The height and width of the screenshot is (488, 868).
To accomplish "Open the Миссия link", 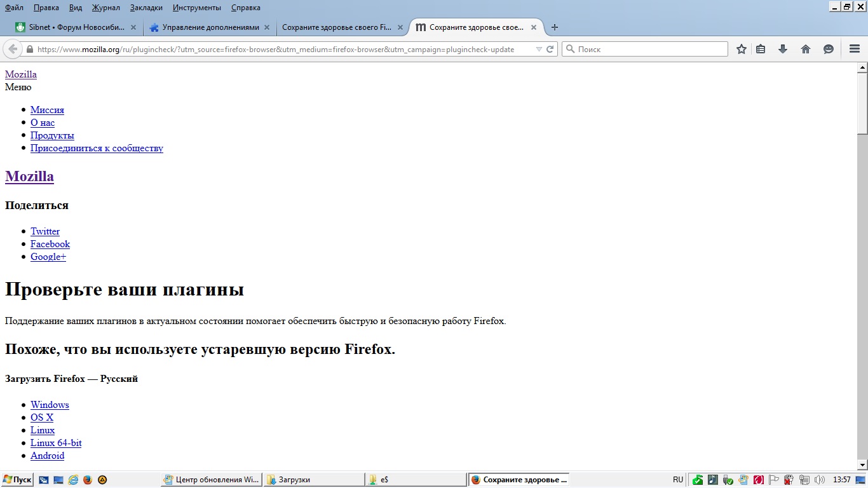I will 47,110.
